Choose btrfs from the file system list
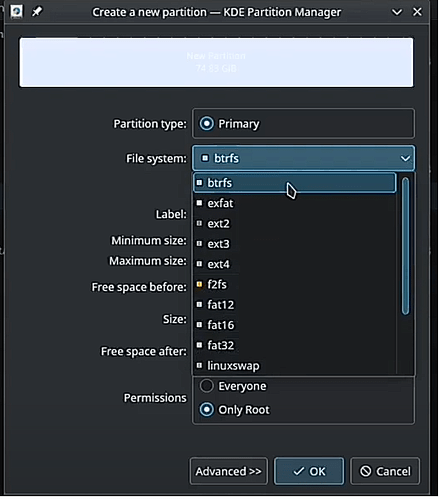Image resolution: width=440 pixels, height=500 pixels. tap(295, 183)
